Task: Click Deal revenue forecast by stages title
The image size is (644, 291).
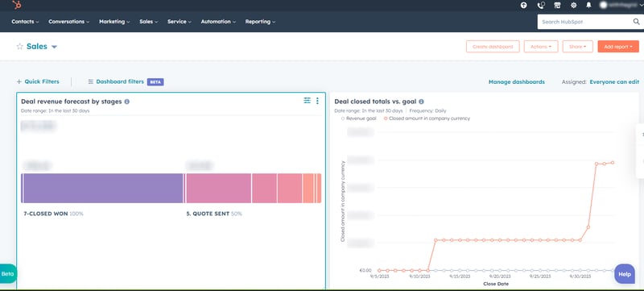Action: (72, 102)
